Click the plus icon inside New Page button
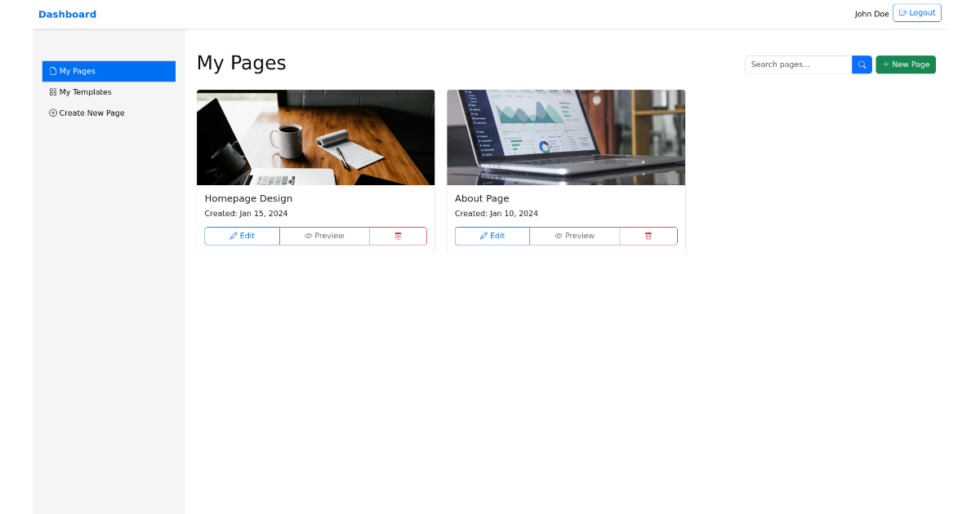 tap(885, 64)
